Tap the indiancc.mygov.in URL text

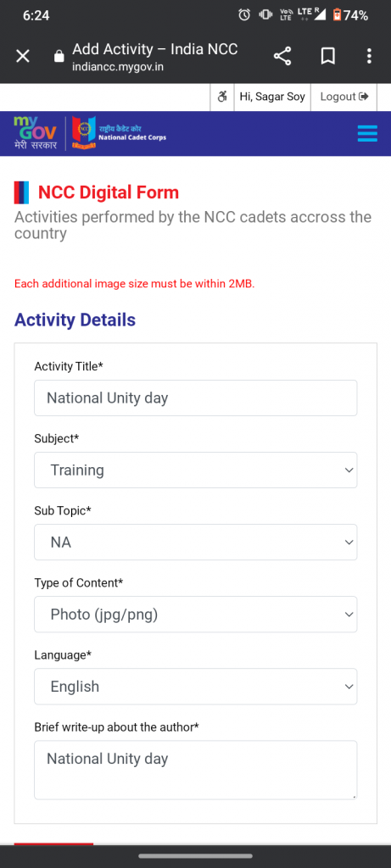click(118, 68)
